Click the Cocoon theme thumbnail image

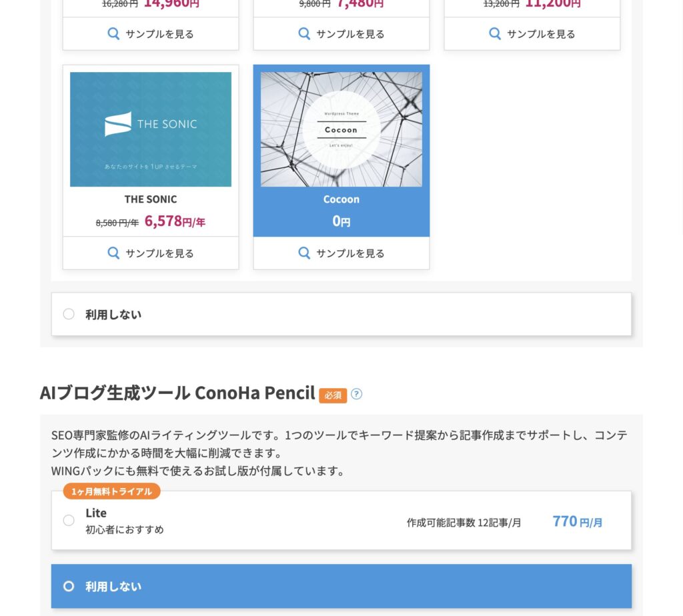click(341, 129)
